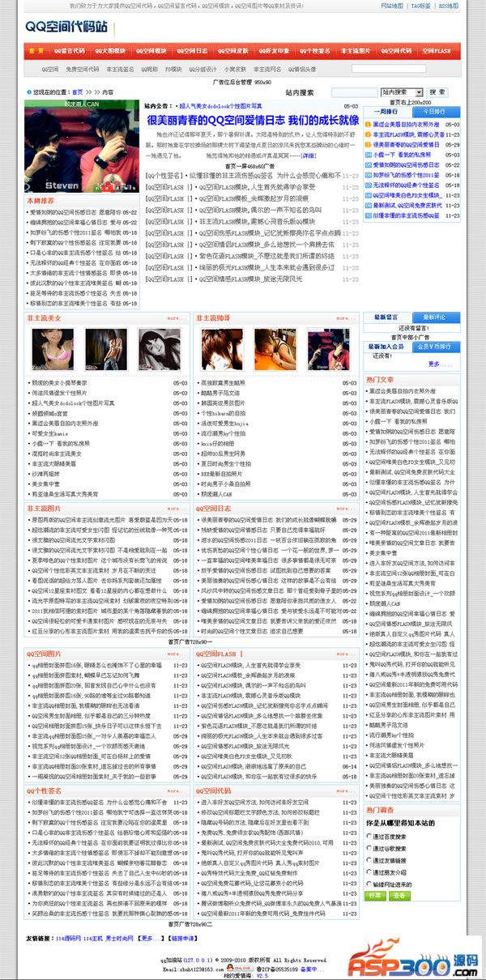This screenshot has height=980, width=486.
Task: Click the more icon in QQ空间代码 header
Action: pyautogui.click(x=346, y=790)
